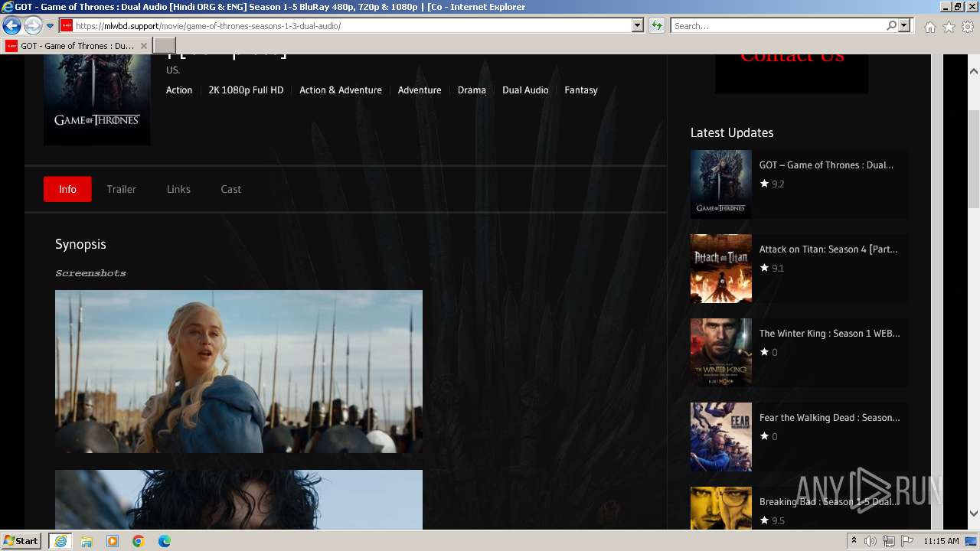Show hidden system tray icons
Screen dimensions: 980x551
click(x=854, y=541)
